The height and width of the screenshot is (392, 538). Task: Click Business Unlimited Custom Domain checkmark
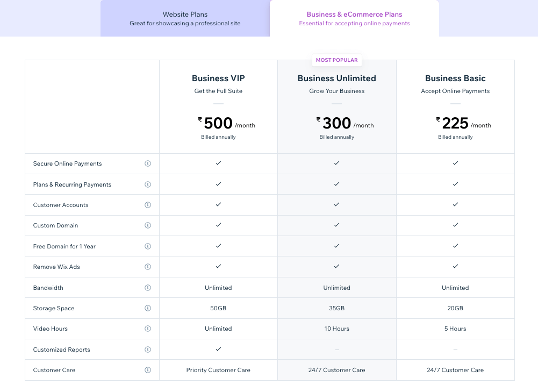click(336, 225)
